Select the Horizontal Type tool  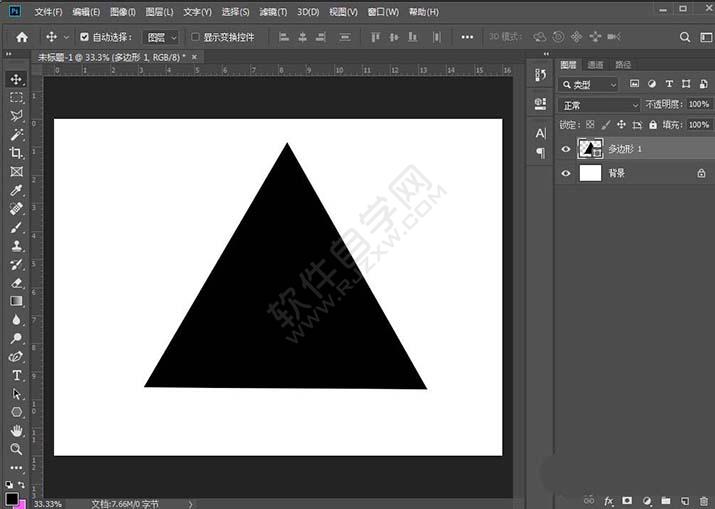click(16, 375)
